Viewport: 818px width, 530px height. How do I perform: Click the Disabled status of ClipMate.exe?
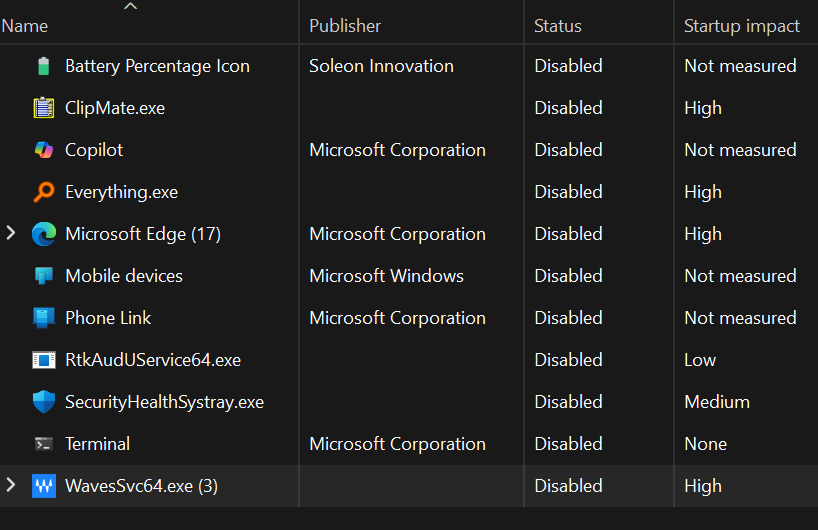coord(568,108)
